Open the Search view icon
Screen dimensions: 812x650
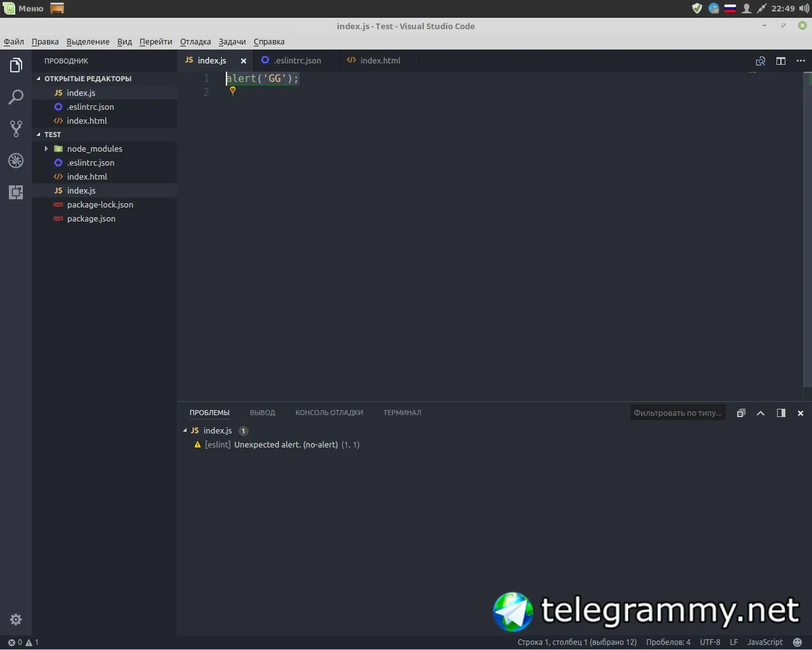16,96
